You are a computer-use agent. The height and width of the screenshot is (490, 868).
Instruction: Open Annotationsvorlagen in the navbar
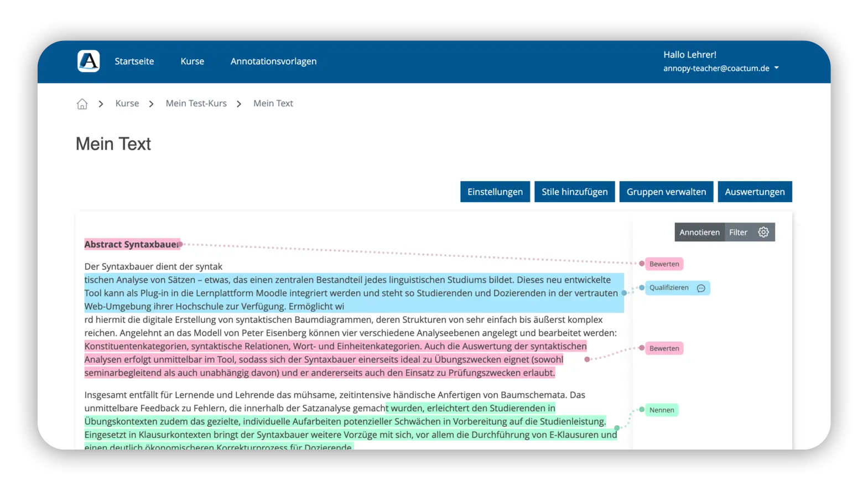point(273,61)
